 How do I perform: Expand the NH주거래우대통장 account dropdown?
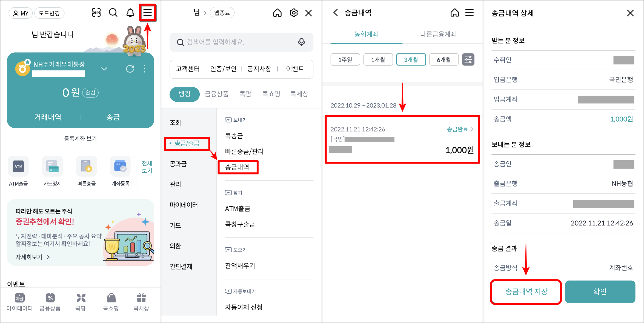104,69
